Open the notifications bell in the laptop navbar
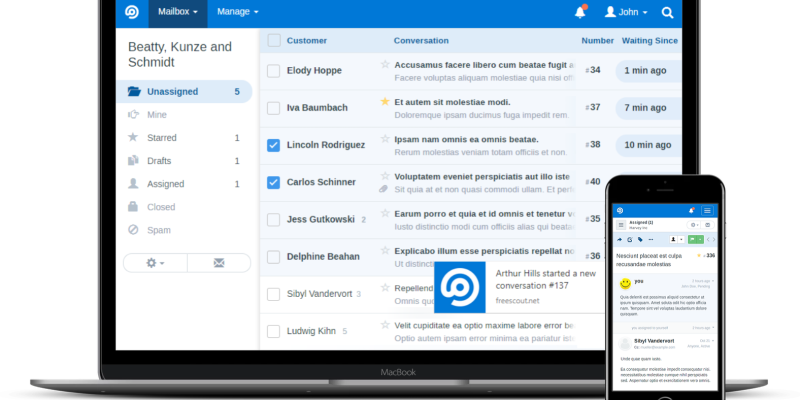 pyautogui.click(x=581, y=12)
